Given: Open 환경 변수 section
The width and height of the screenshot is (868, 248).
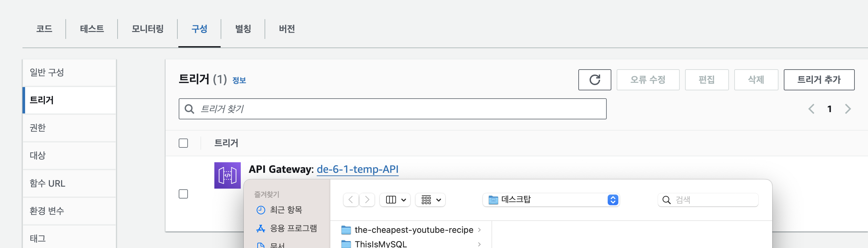Looking at the screenshot, I should coord(69,211).
